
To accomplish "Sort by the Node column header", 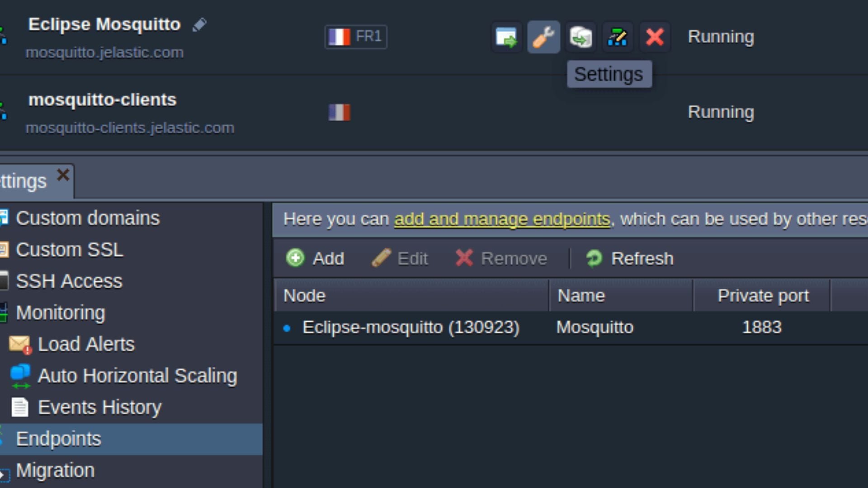I will 411,296.
